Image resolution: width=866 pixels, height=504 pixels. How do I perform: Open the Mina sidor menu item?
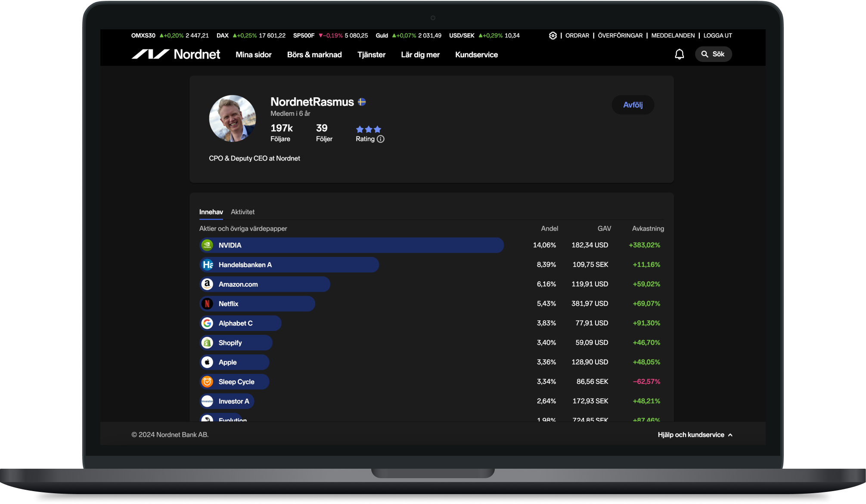click(x=253, y=55)
